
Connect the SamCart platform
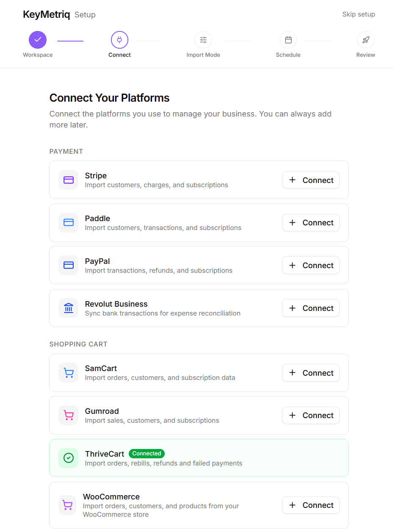pos(311,373)
